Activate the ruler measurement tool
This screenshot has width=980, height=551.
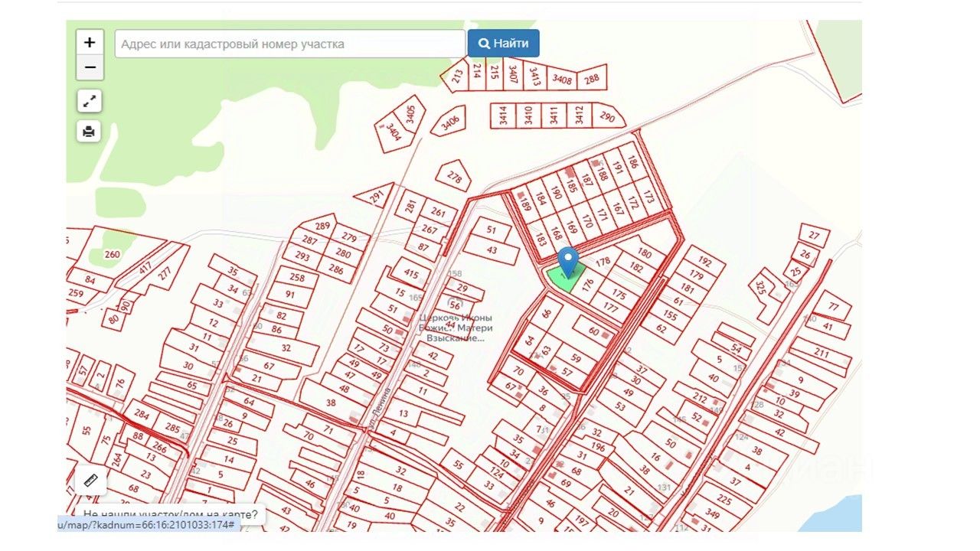pos(92,481)
